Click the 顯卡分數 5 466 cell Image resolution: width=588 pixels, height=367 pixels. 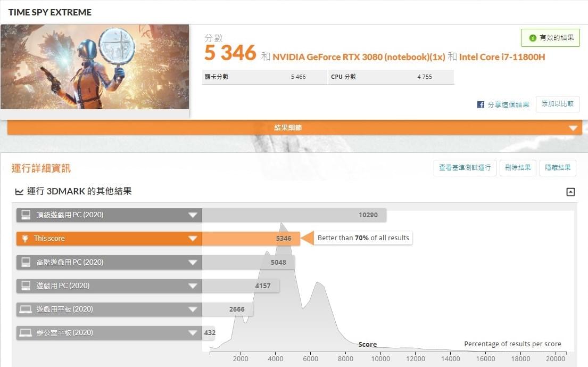(x=264, y=77)
